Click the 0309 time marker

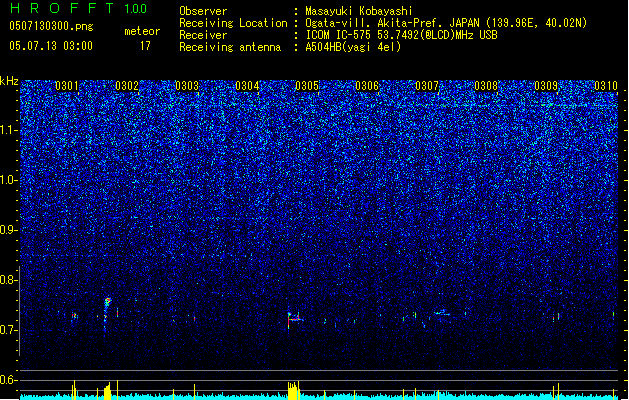point(546,86)
